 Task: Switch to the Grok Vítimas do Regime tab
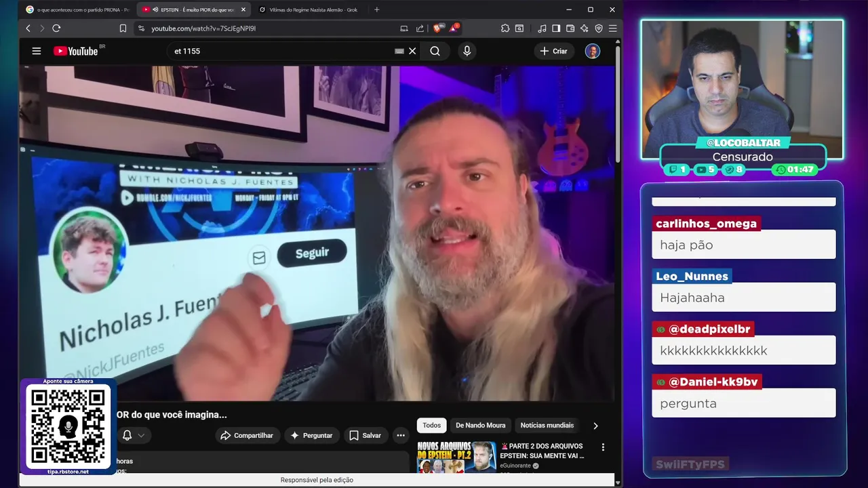311,9
